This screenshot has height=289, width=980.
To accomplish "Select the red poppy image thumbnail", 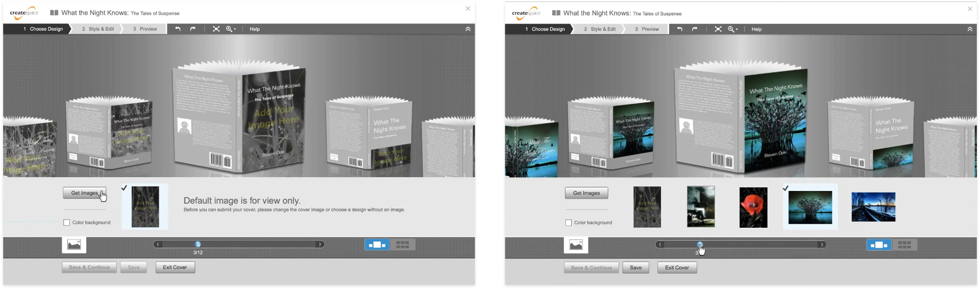I will [x=753, y=207].
